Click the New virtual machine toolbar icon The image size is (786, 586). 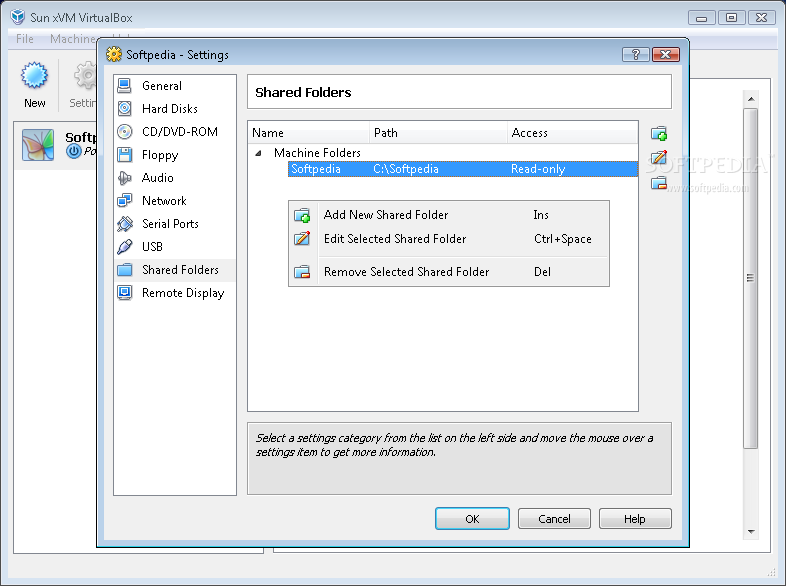pos(34,76)
